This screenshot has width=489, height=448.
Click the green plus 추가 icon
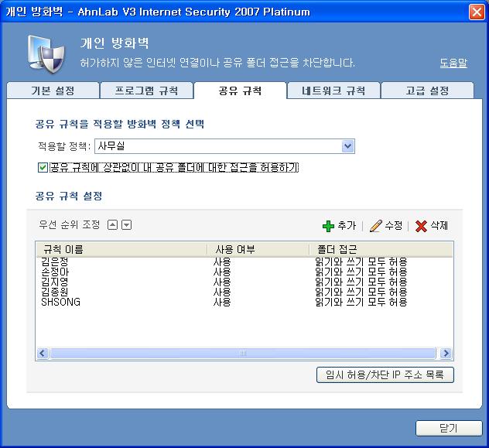coord(328,226)
